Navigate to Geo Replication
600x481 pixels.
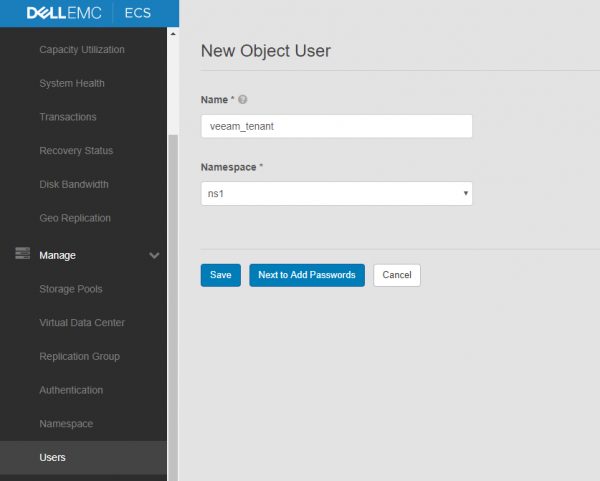click(74, 218)
